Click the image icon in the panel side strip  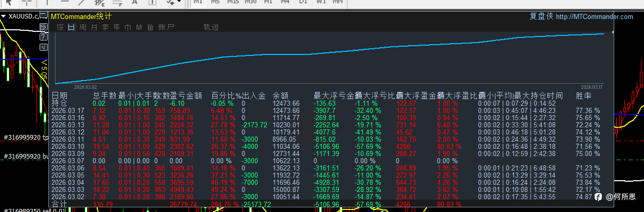coord(44,26)
